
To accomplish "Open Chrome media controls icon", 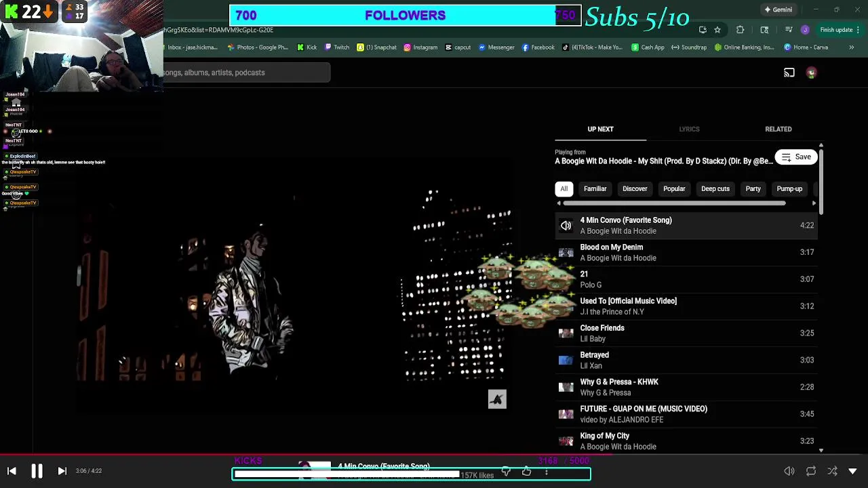I will [789, 30].
